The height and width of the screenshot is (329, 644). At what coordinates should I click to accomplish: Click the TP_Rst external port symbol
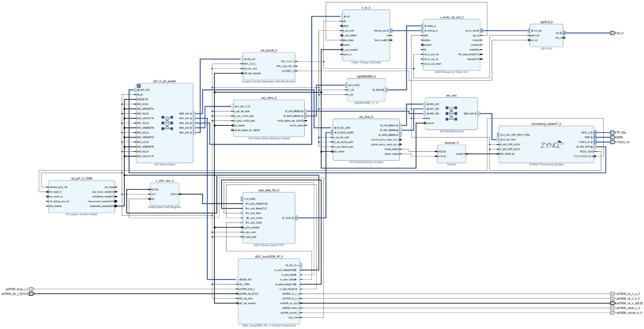pos(613,133)
